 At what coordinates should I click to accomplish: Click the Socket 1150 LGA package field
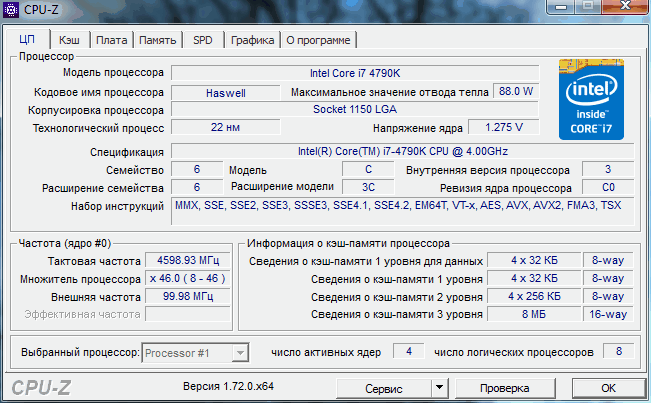pyautogui.click(x=355, y=109)
